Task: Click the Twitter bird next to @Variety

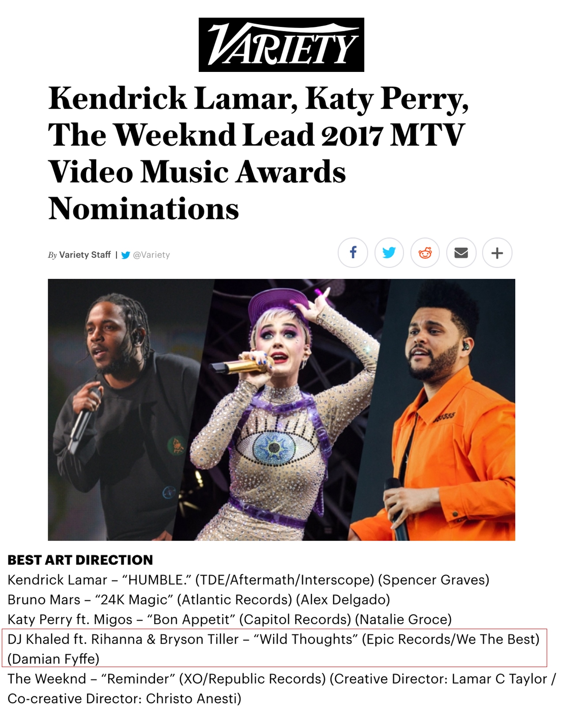Action: 126,255
